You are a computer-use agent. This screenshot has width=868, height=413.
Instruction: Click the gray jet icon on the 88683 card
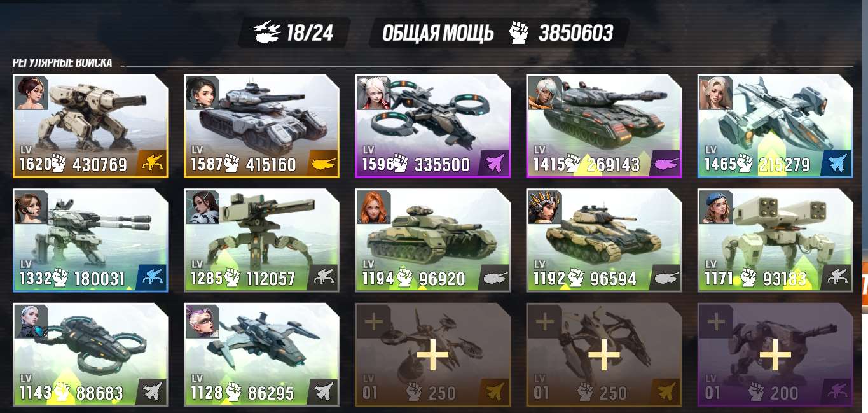152,391
